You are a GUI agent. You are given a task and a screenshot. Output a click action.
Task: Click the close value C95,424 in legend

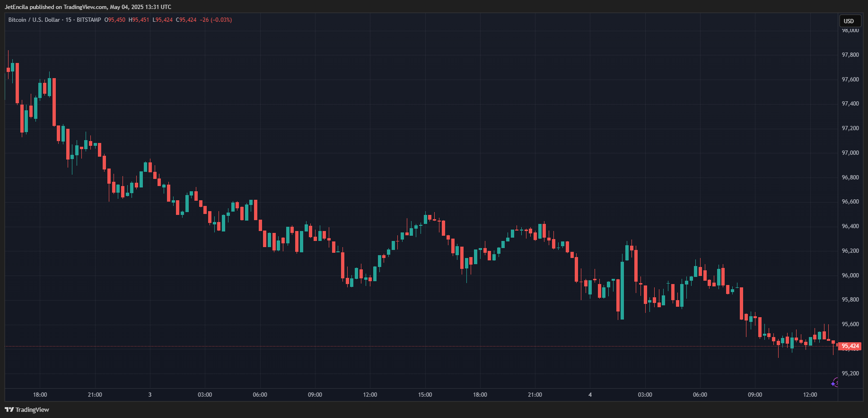click(x=186, y=20)
